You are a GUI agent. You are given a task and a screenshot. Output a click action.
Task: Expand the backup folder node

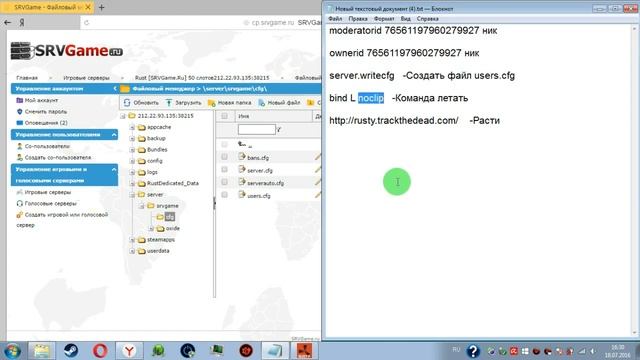click(x=132, y=139)
